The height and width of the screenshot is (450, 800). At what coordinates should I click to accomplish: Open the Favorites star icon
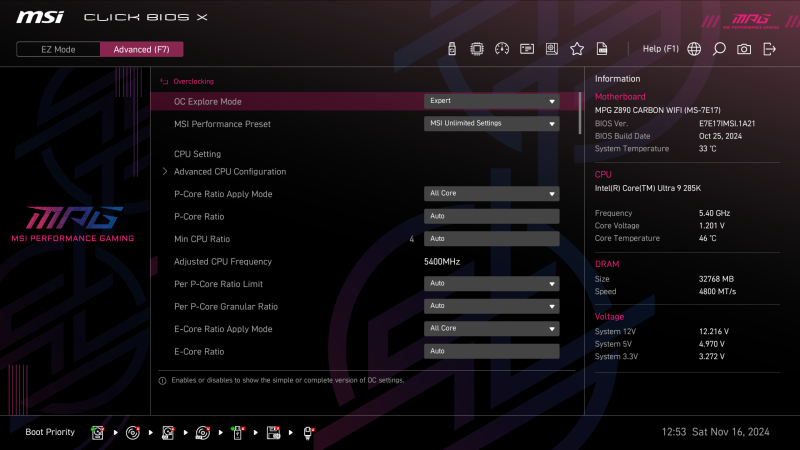coord(577,49)
